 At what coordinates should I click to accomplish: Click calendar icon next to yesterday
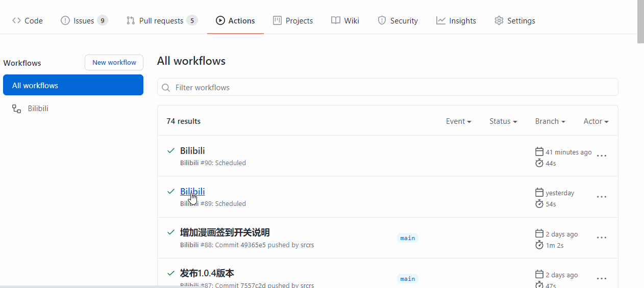(539, 192)
